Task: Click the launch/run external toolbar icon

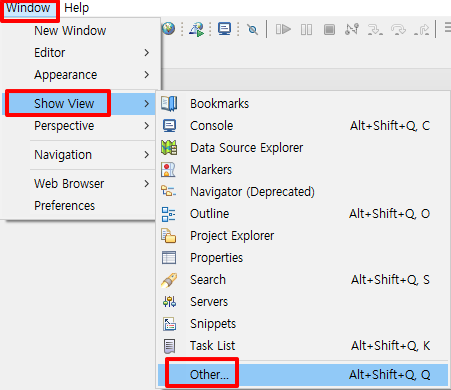Action: pyautogui.click(x=196, y=29)
